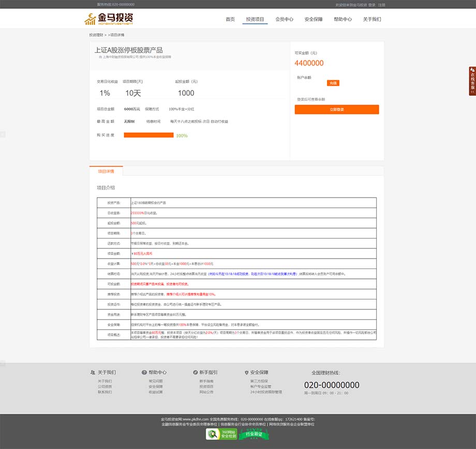Image resolution: width=476 pixels, height=449 pixels.
Task: Switch to the 项目详情 tab
Action: (x=106, y=171)
